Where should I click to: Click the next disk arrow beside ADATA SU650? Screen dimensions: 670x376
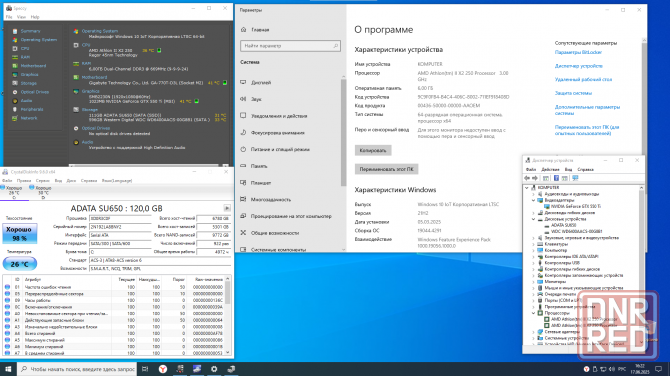click(x=227, y=208)
